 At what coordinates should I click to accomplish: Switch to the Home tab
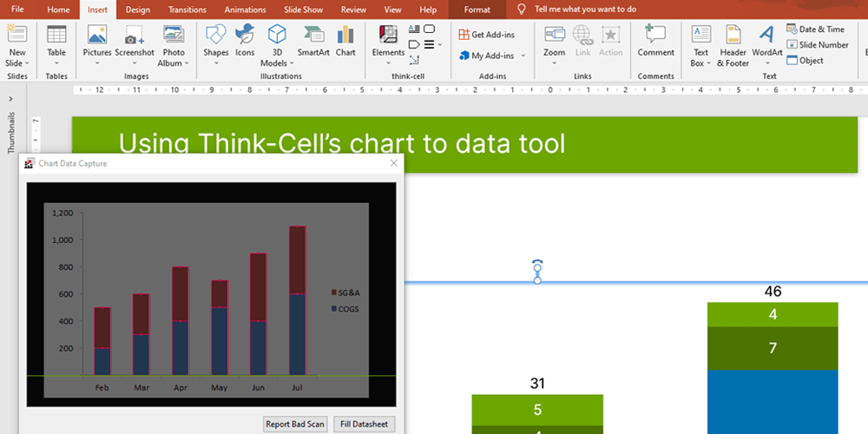point(58,10)
